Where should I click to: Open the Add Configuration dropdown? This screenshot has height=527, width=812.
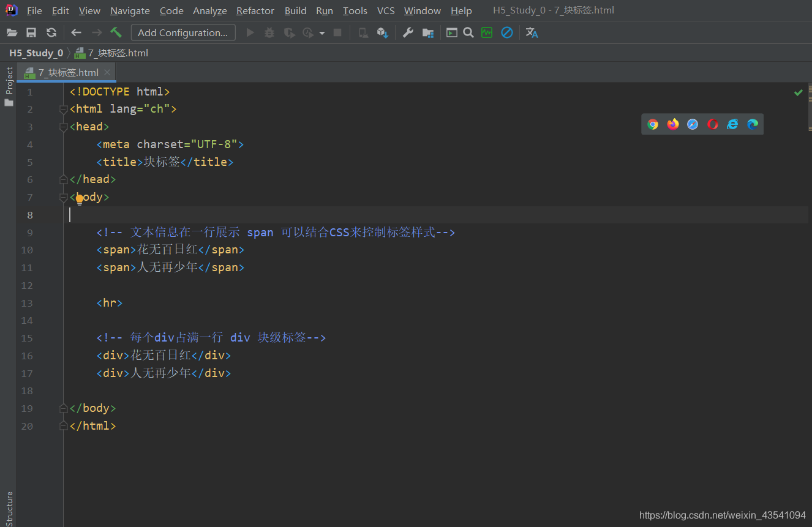pos(183,32)
